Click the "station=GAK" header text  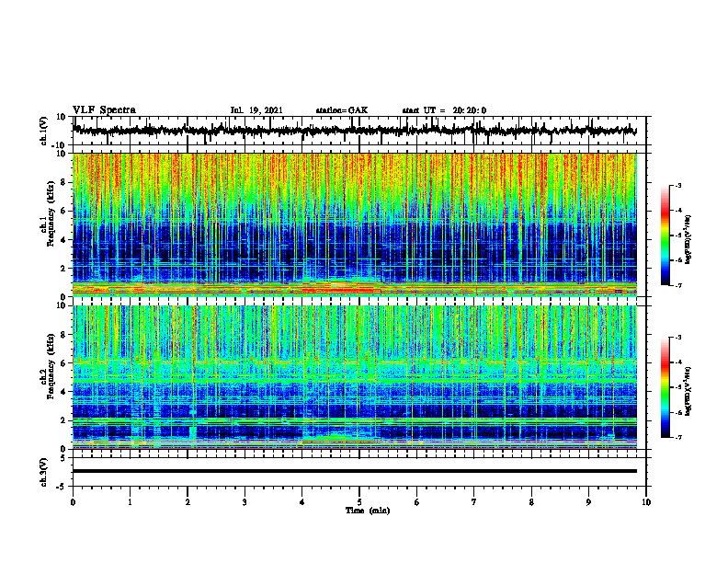click(342, 110)
